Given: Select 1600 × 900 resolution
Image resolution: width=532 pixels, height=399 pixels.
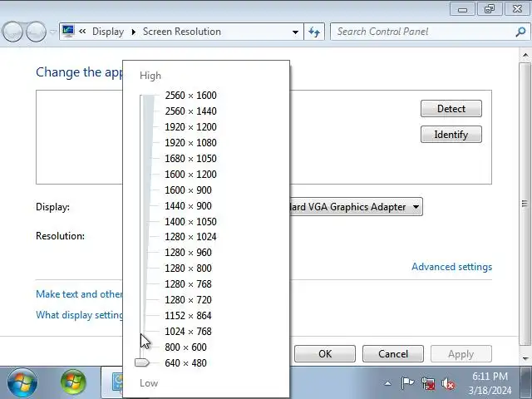Looking at the screenshot, I should coord(188,190).
